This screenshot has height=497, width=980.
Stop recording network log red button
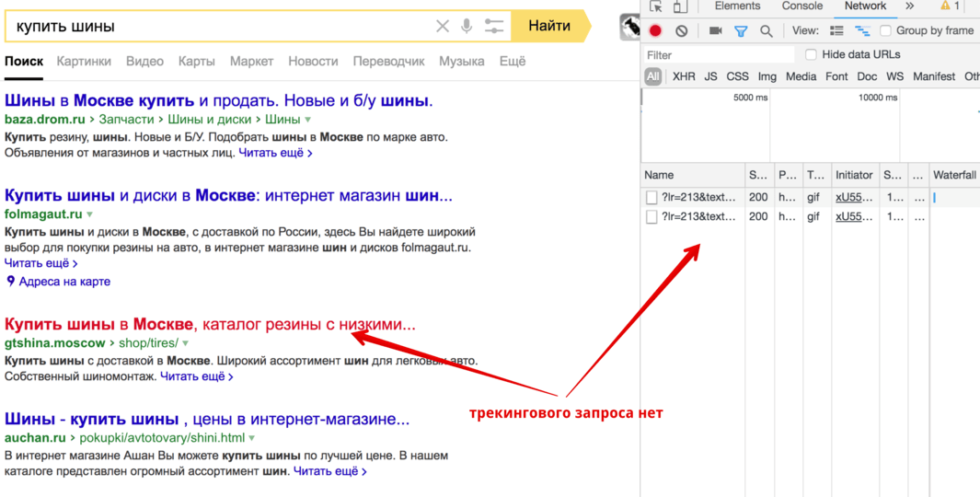click(x=655, y=30)
